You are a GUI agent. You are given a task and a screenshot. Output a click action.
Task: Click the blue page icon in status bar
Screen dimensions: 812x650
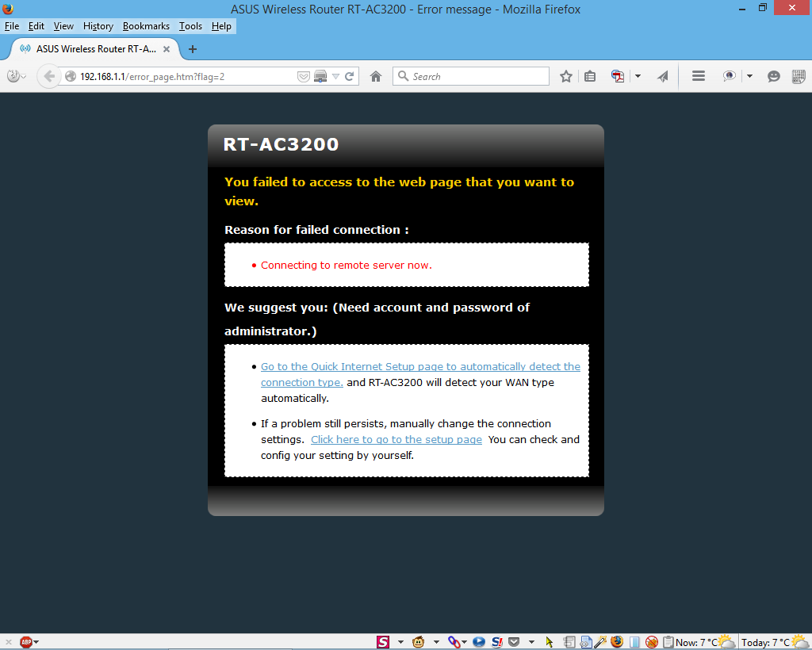tap(634, 642)
